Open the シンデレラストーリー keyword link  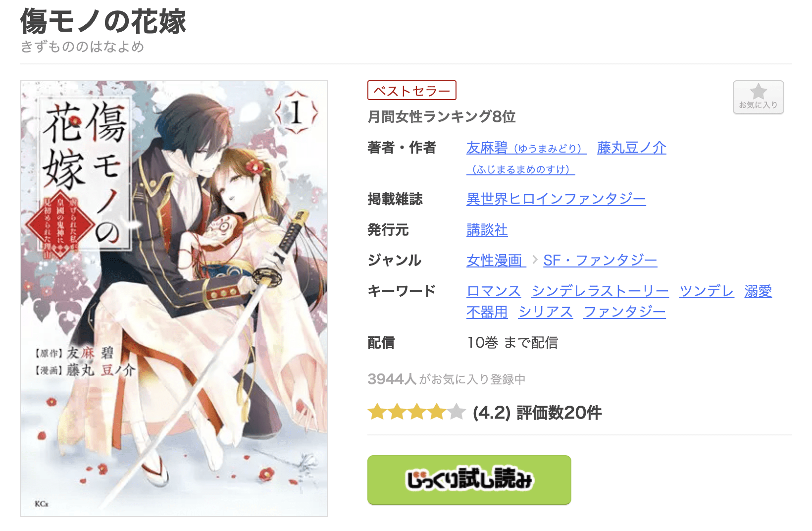[600, 291]
